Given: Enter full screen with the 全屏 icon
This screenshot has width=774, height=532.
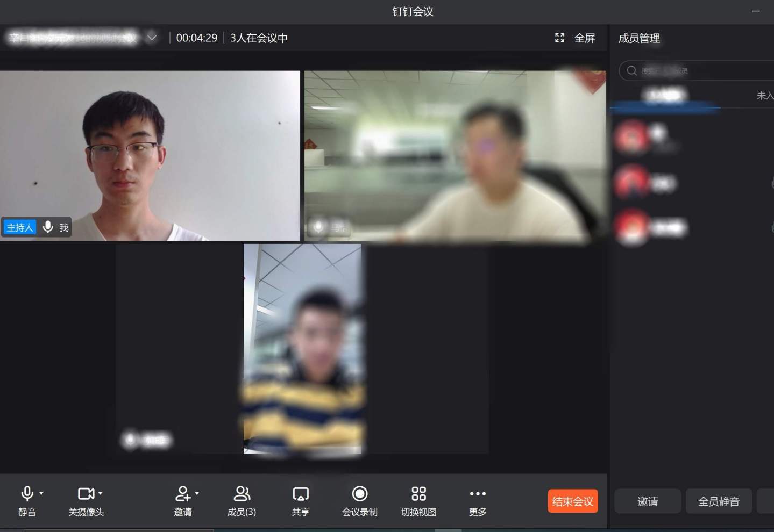Looking at the screenshot, I should (x=560, y=38).
